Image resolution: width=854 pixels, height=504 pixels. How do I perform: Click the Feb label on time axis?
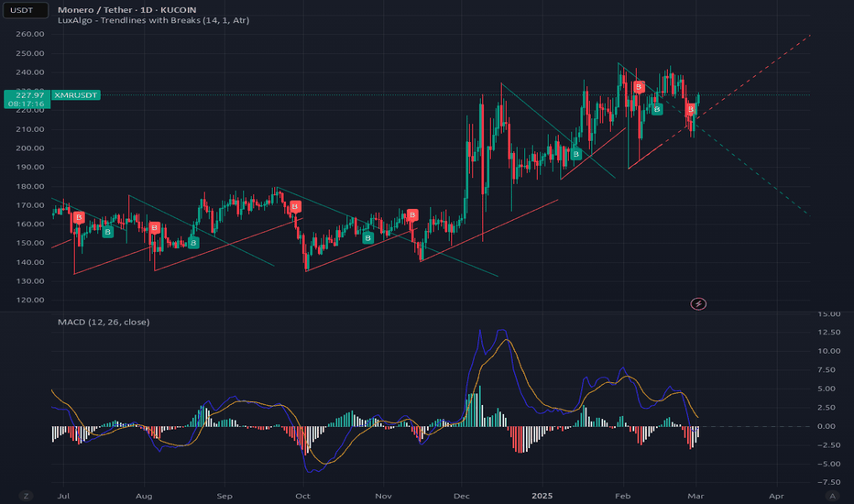pyautogui.click(x=622, y=496)
